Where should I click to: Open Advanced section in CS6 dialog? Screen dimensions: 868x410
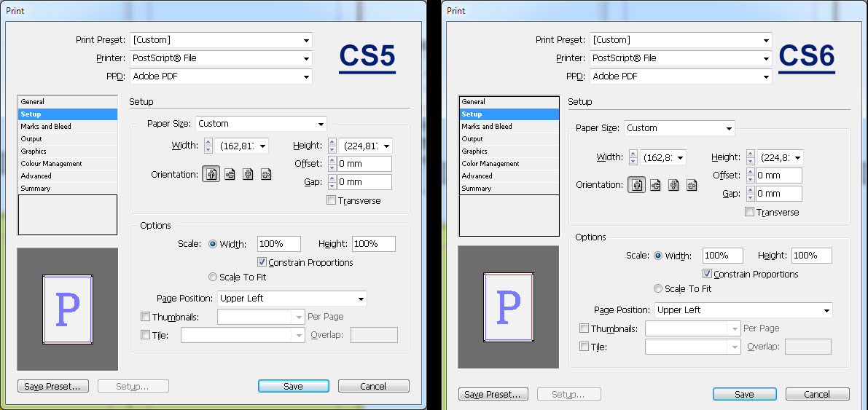(509, 176)
